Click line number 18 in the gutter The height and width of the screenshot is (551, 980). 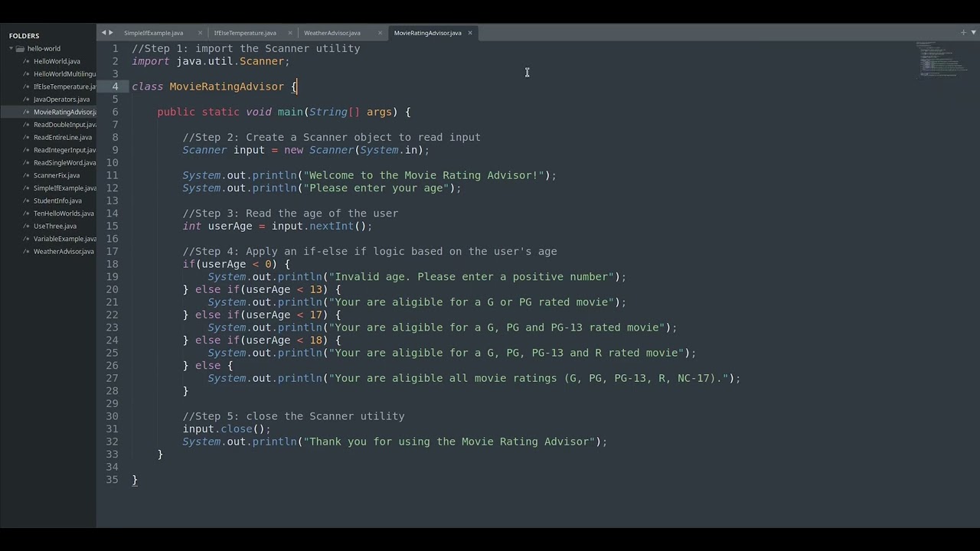coord(112,264)
